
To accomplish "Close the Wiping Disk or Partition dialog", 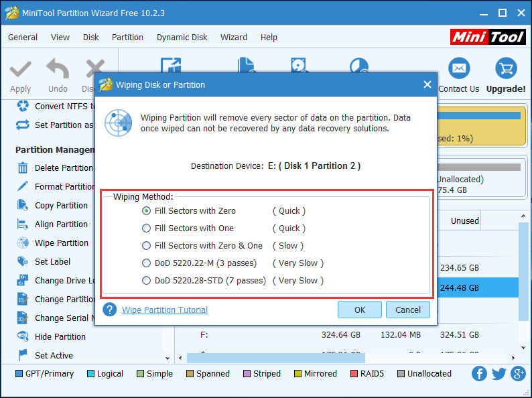I will [x=427, y=84].
